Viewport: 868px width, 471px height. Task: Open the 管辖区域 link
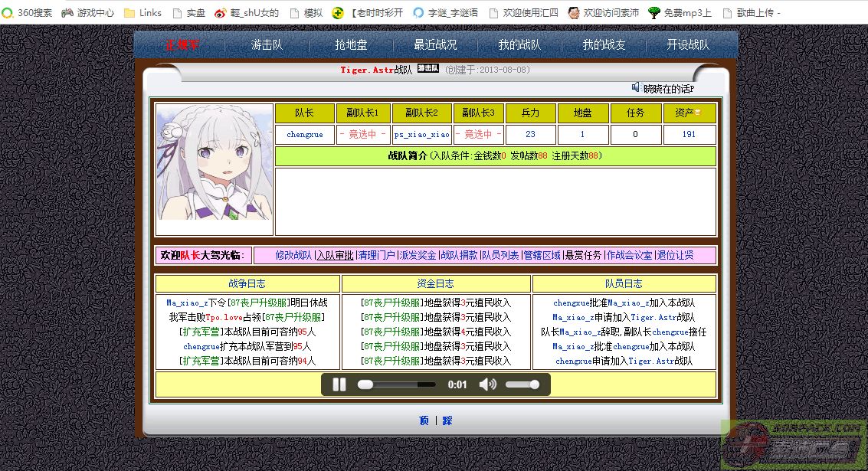(x=542, y=255)
